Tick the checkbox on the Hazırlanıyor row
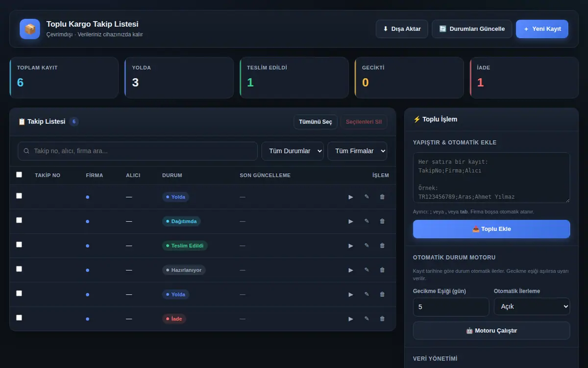588x368 pixels. coord(19,269)
